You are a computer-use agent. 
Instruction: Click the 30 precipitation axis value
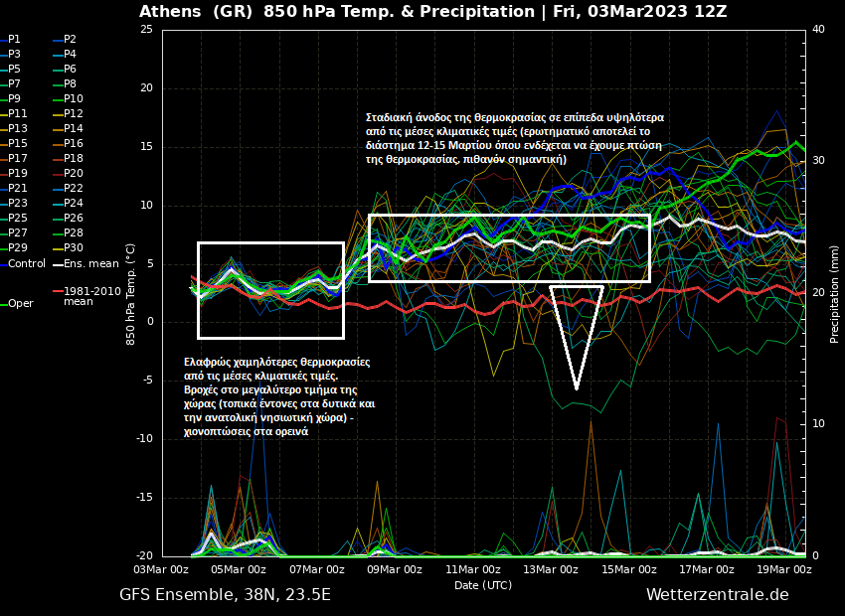(x=818, y=161)
